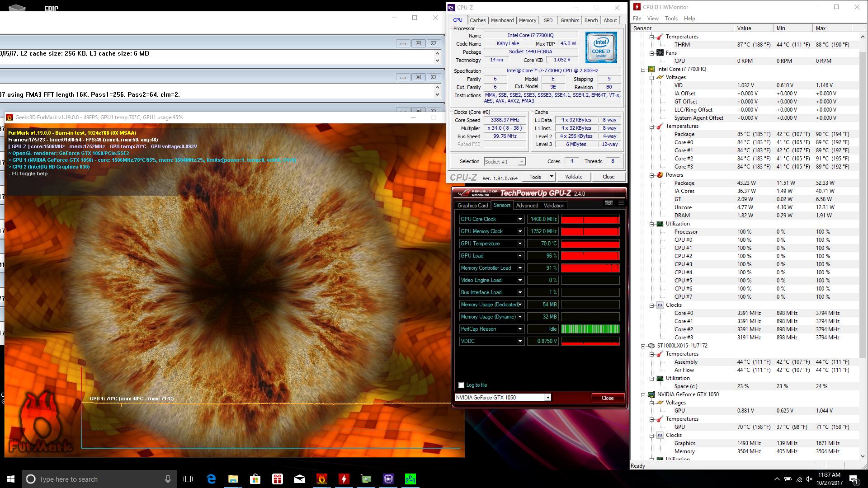Switch to HWMonitor in the taskbar
Viewport: 868px width, 488px height.
tap(344, 479)
